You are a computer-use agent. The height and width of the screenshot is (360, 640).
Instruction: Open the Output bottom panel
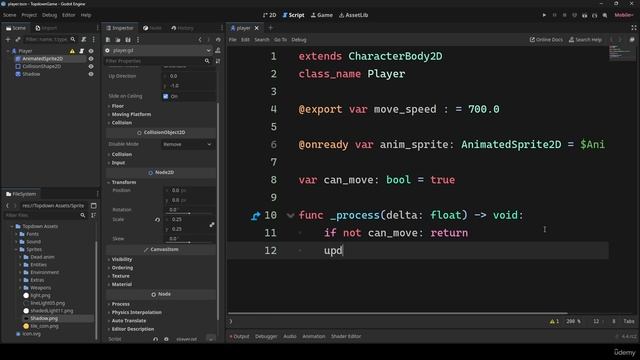pyautogui.click(x=239, y=336)
